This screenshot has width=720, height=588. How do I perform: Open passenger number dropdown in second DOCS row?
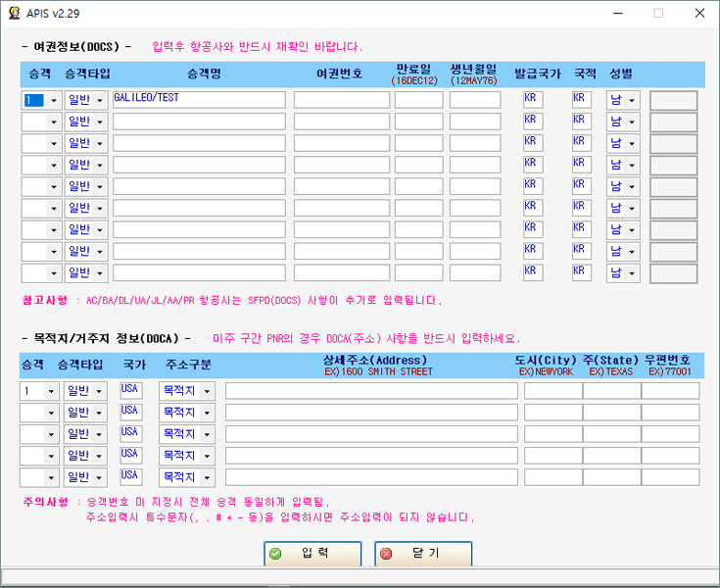click(x=53, y=122)
